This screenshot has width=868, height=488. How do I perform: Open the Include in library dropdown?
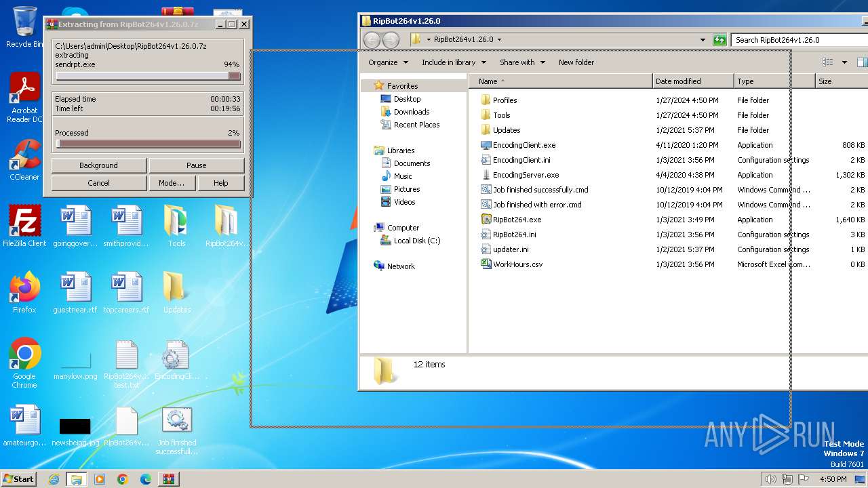[x=454, y=62]
